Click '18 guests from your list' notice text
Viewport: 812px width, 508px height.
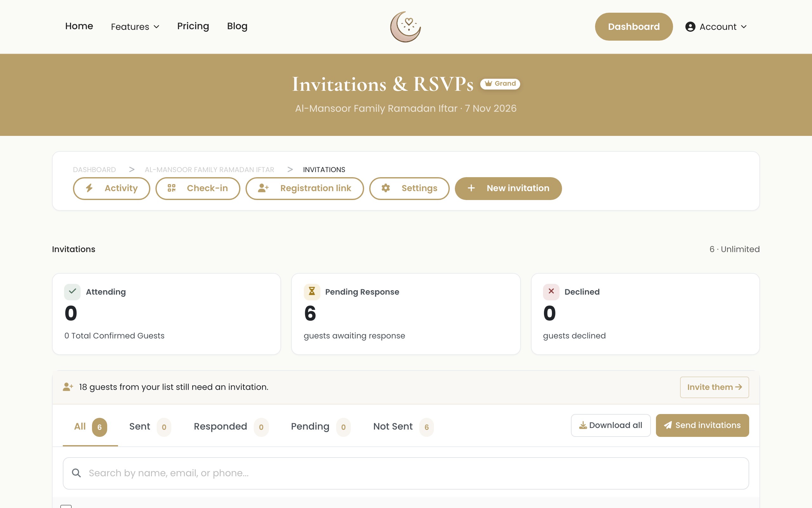tap(174, 387)
